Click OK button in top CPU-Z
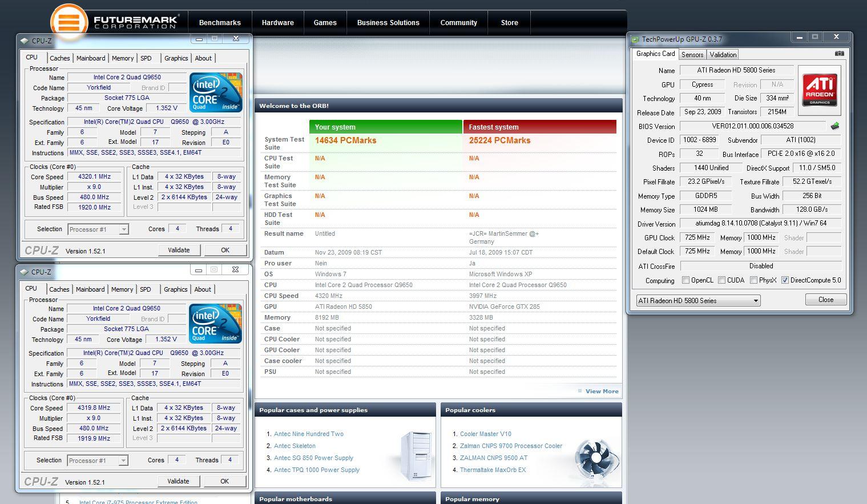The image size is (867, 504). (x=225, y=250)
